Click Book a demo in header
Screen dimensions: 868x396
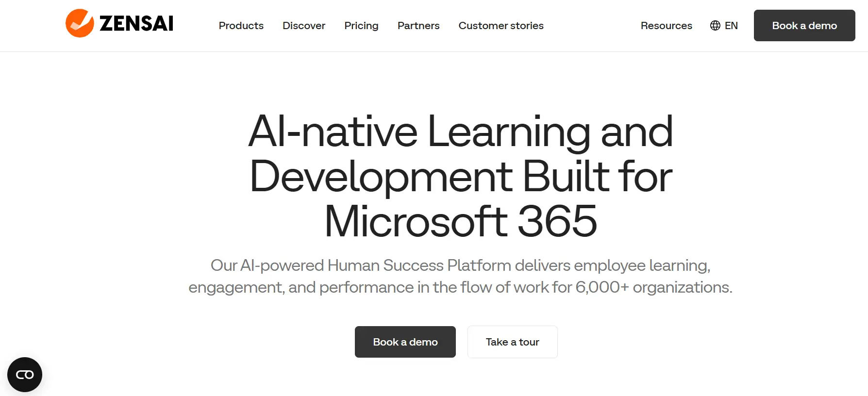[804, 25]
